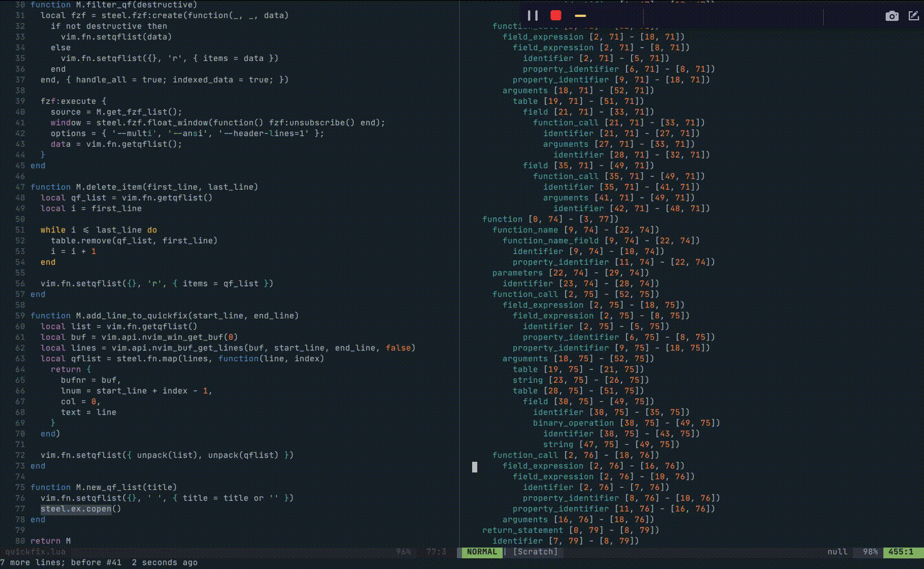
Task: Select the [Scratch] buffer name in the statusline
Action: tap(535, 552)
